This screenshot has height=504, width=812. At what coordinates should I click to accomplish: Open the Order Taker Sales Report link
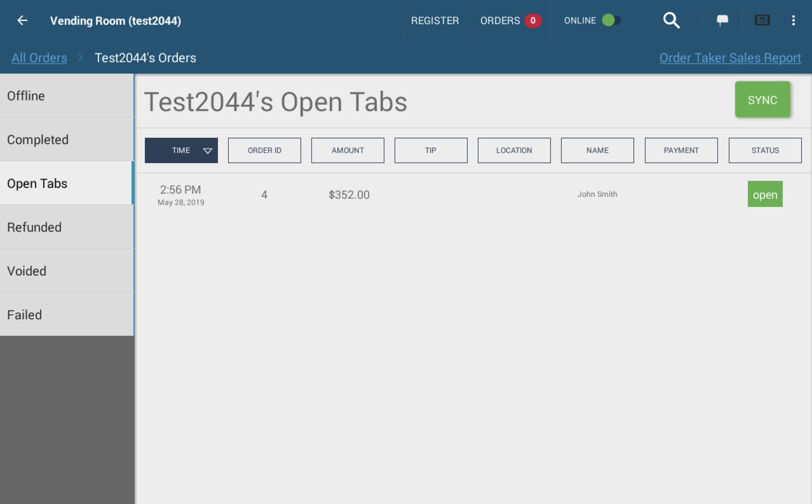point(730,58)
